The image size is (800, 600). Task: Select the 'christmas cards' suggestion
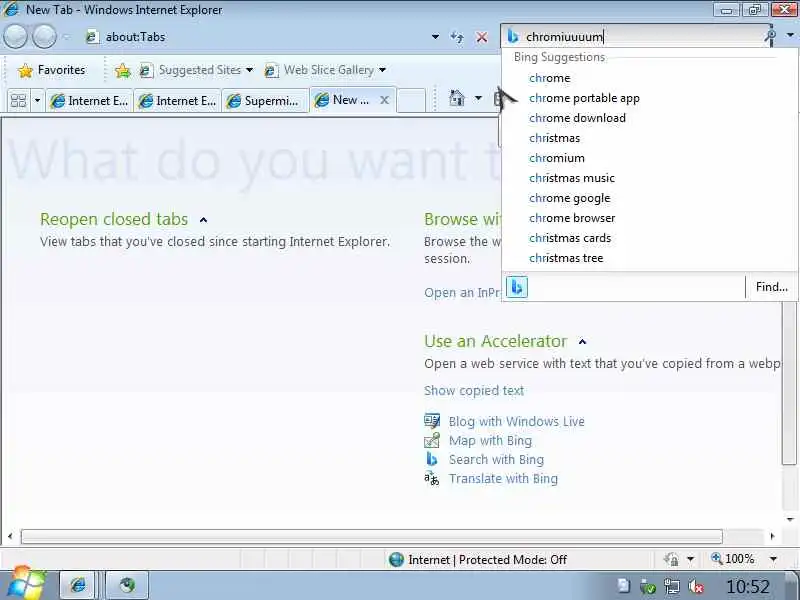pos(570,238)
